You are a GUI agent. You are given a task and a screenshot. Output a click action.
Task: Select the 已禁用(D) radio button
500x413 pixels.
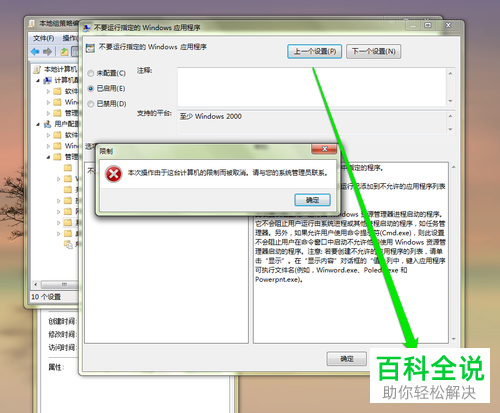tap(90, 104)
